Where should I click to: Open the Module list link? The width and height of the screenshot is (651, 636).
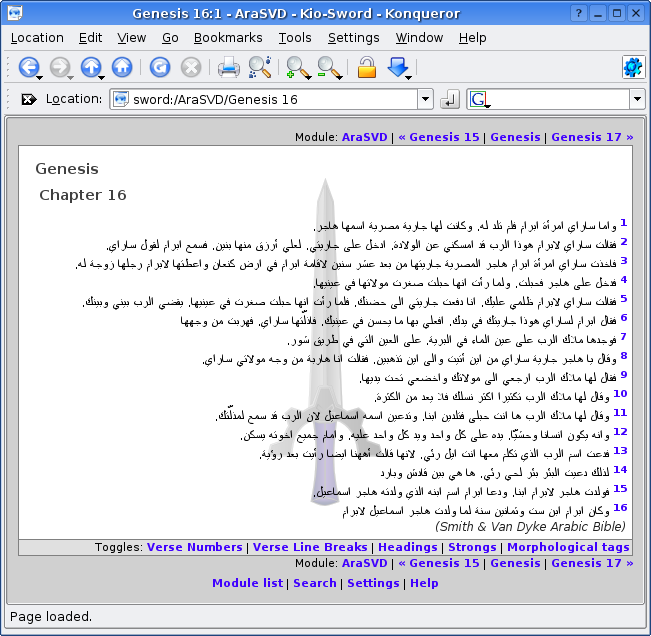click(247, 583)
